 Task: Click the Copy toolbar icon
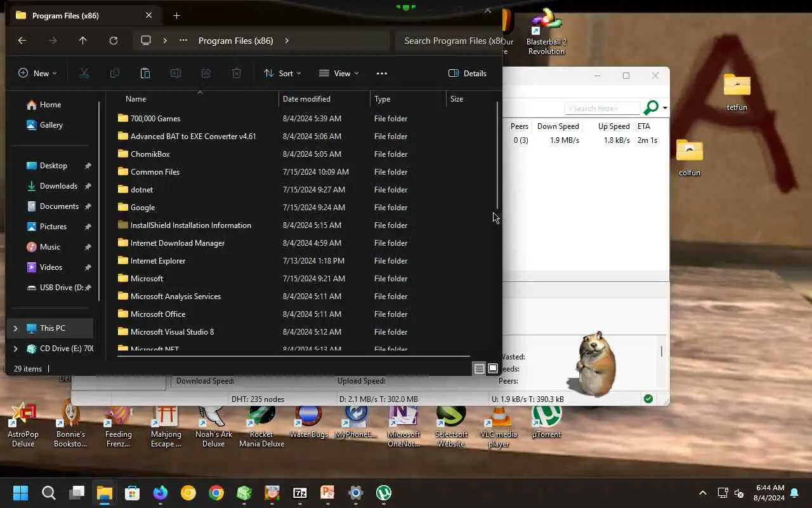(115, 74)
